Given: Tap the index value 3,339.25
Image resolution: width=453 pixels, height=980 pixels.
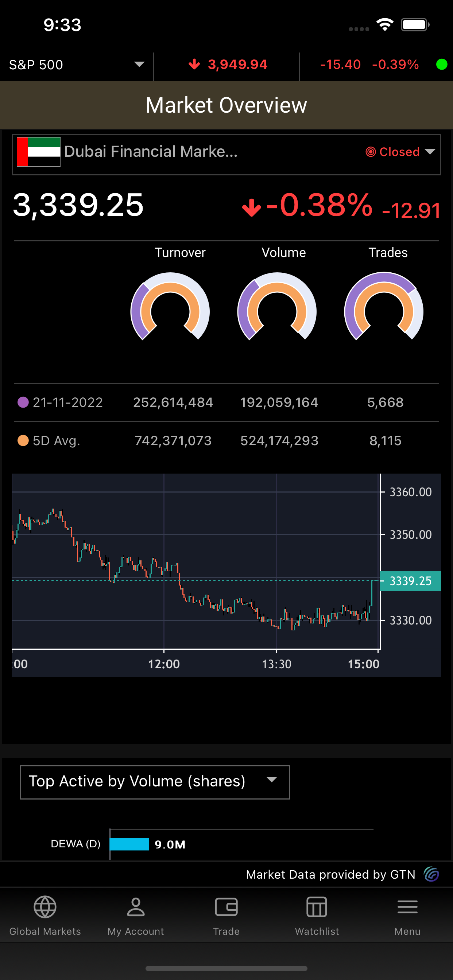Looking at the screenshot, I should pos(78,205).
